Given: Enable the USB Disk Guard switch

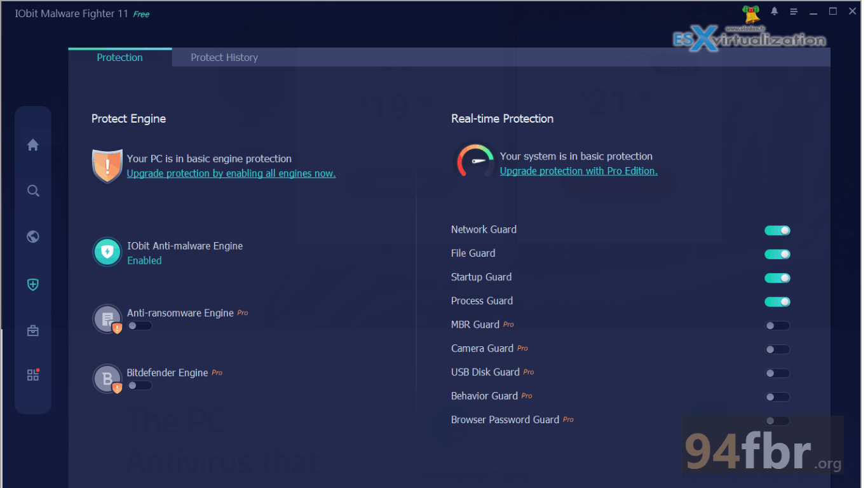Looking at the screenshot, I should click(x=777, y=373).
